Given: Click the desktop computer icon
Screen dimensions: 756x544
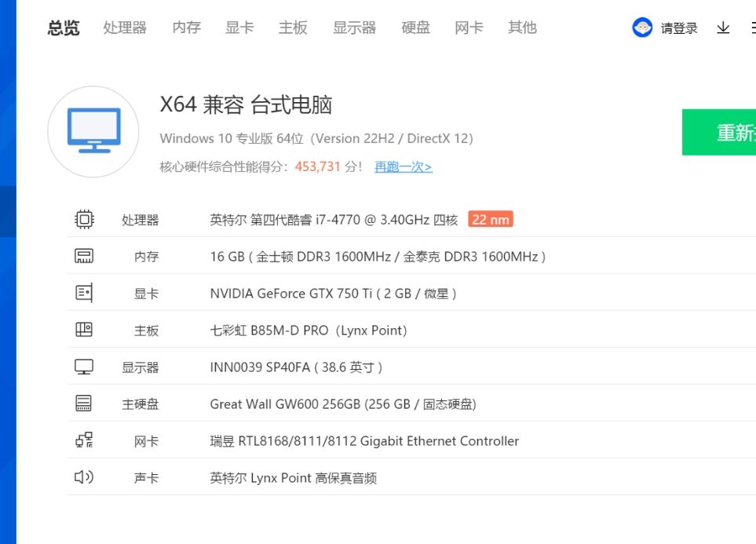Looking at the screenshot, I should pyautogui.click(x=93, y=131).
